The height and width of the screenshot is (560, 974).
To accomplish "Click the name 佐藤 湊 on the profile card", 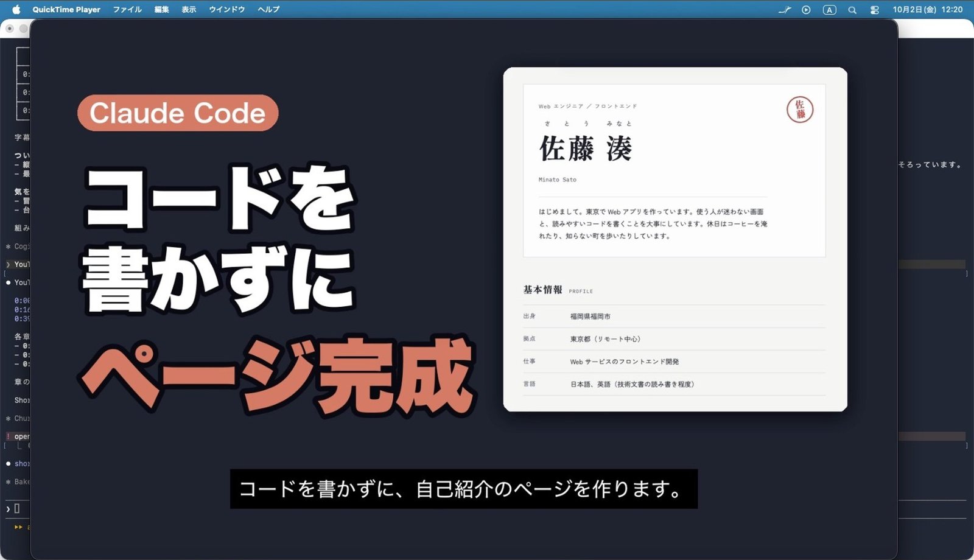I will pyautogui.click(x=586, y=149).
